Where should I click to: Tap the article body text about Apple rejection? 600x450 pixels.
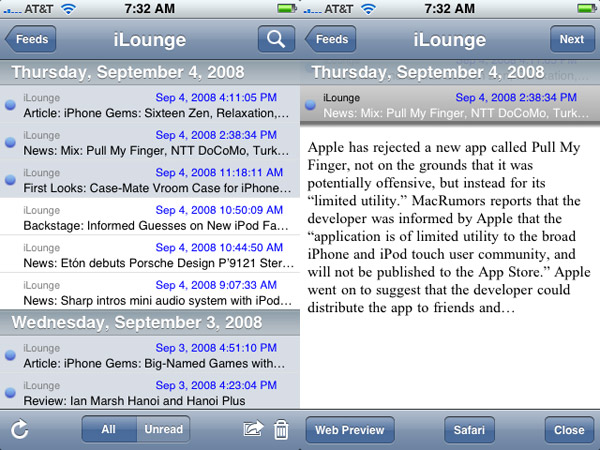tap(448, 227)
